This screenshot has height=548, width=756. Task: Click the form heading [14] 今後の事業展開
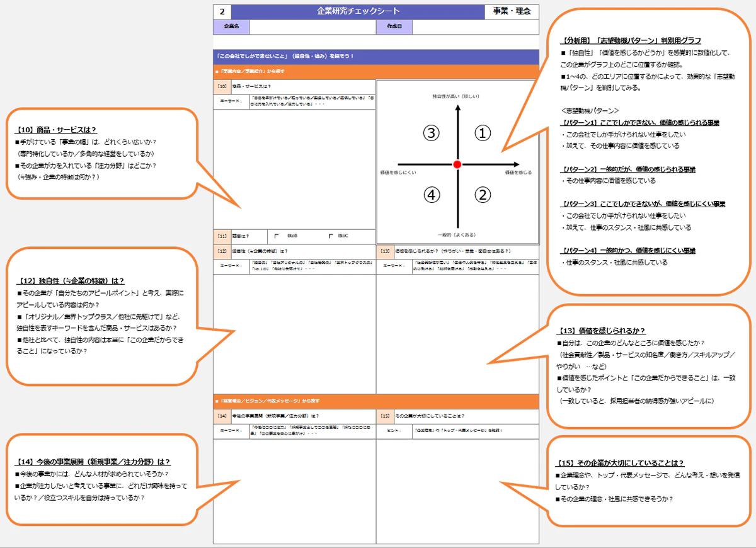pos(294,416)
